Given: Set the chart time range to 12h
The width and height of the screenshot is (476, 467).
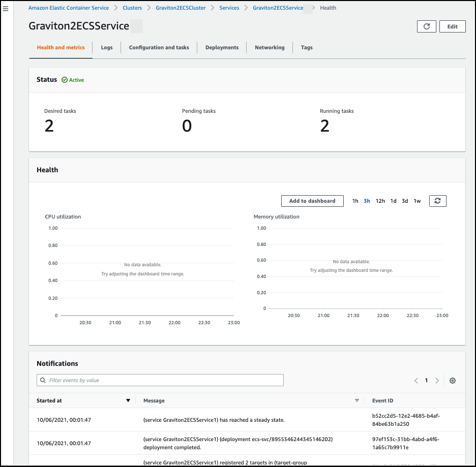Looking at the screenshot, I should [x=380, y=201].
